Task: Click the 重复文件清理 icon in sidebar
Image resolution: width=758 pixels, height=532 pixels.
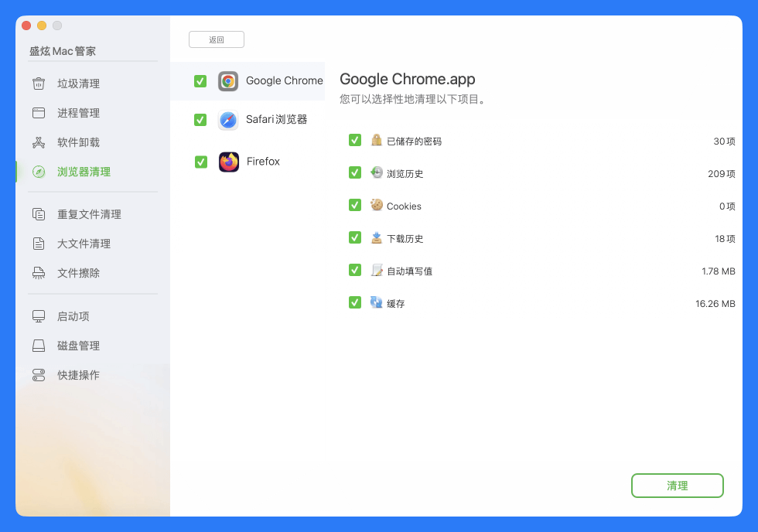Action: [39, 214]
